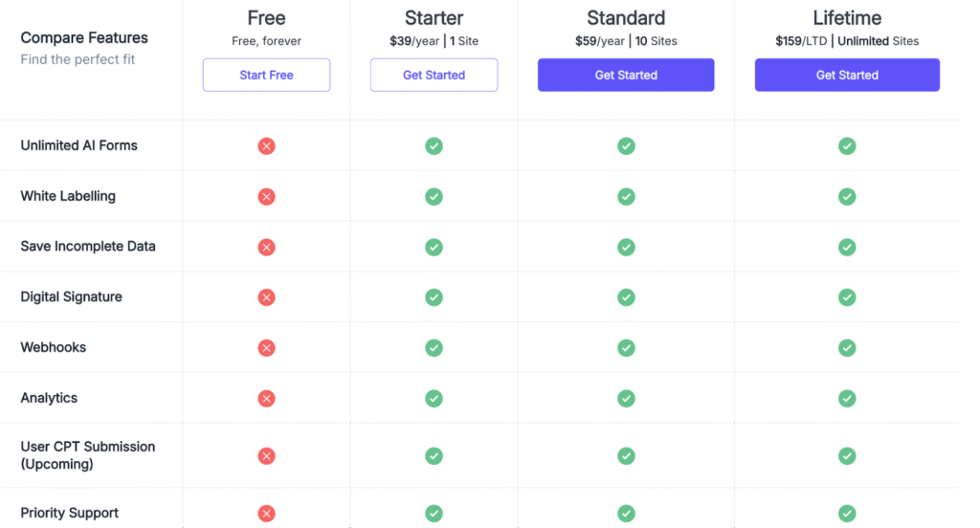The image size is (980, 528).
Task: Click red cross for Priority Support in Free
Action: [266, 514]
